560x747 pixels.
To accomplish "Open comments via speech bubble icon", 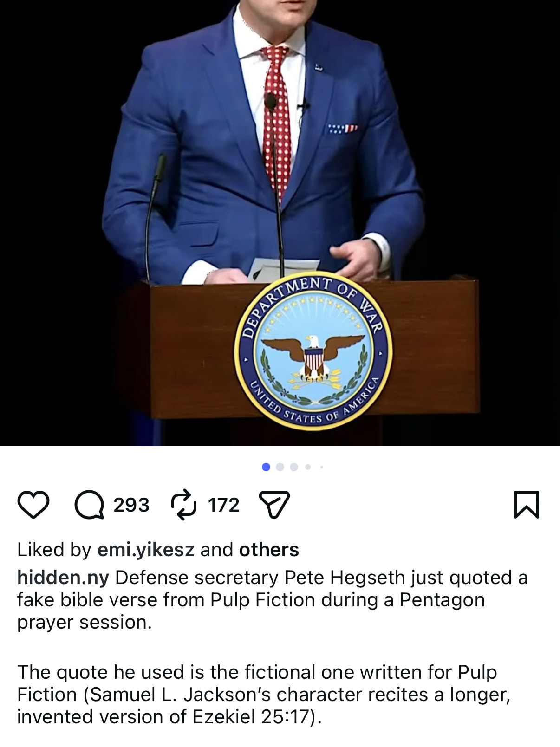I will [90, 505].
